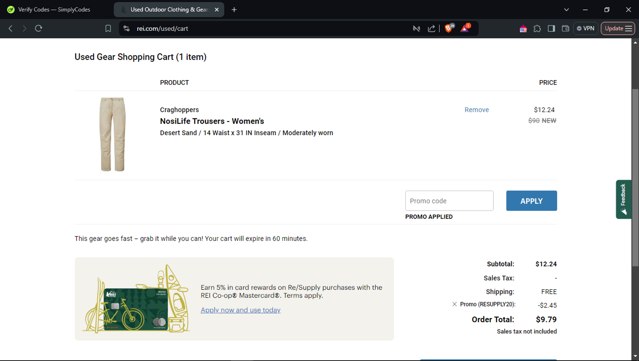Screen dimensions: 639x361
Task: Open the shop extension icon in toolbar
Action: pos(523,29)
